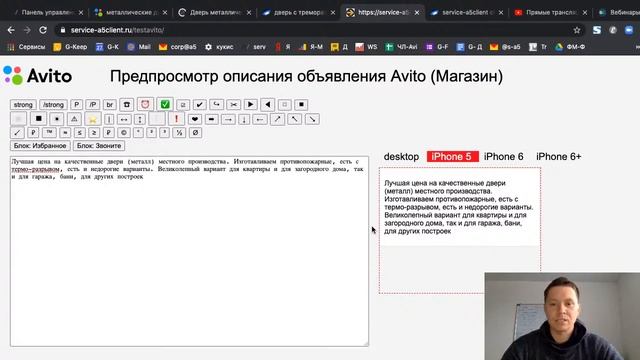Open 'Дверь металлическая' browser tab
This screenshot has width=640, height=360.
pos(214,13)
